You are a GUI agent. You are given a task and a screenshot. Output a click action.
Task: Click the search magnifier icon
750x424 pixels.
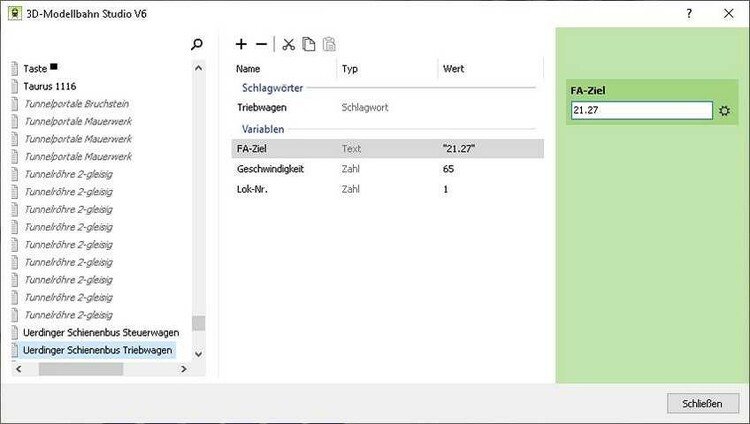(x=197, y=44)
